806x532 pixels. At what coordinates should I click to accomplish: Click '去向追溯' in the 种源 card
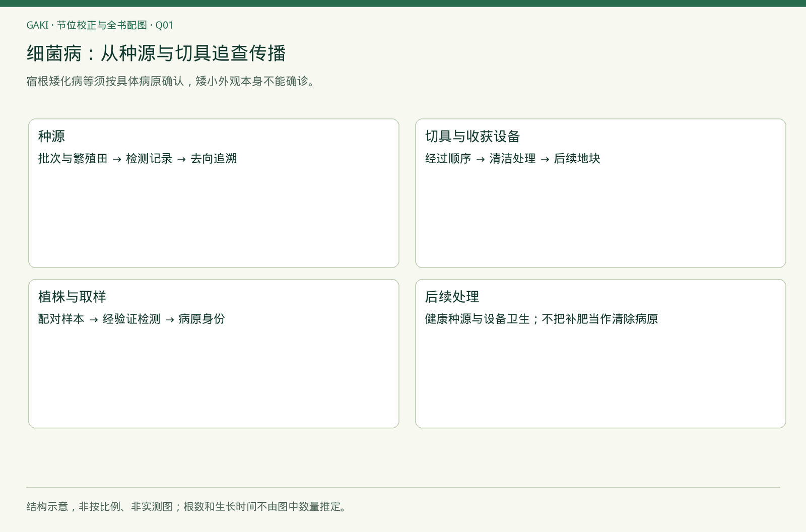coord(214,159)
